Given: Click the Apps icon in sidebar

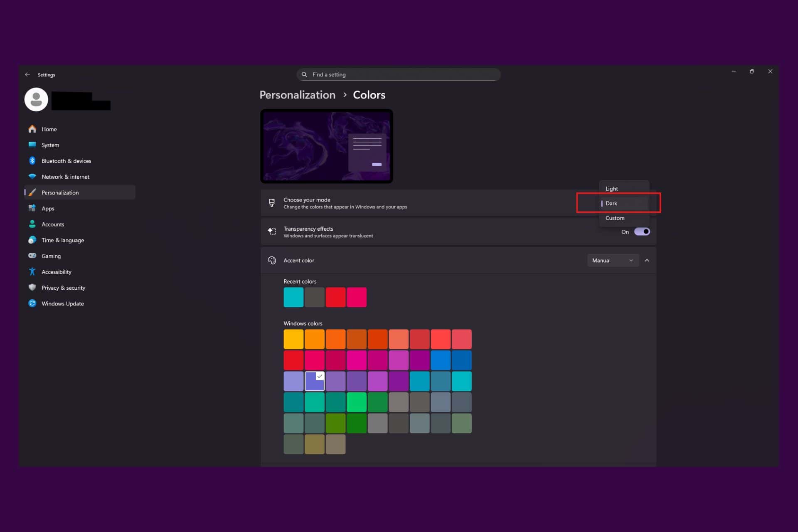Looking at the screenshot, I should pos(32,208).
